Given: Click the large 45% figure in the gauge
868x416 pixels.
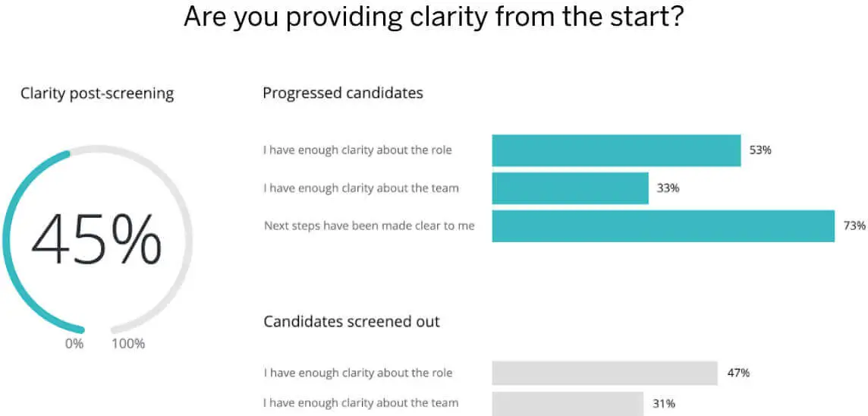Looking at the screenshot, I should 96,241.
